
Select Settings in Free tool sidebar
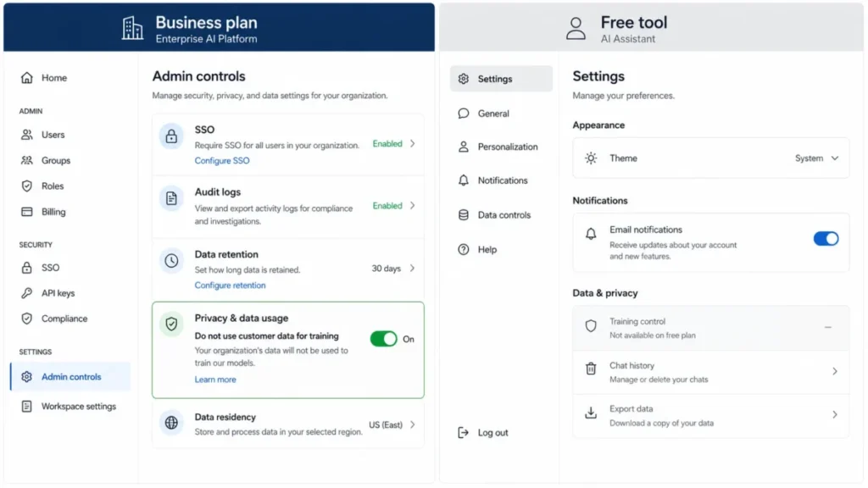(x=501, y=79)
